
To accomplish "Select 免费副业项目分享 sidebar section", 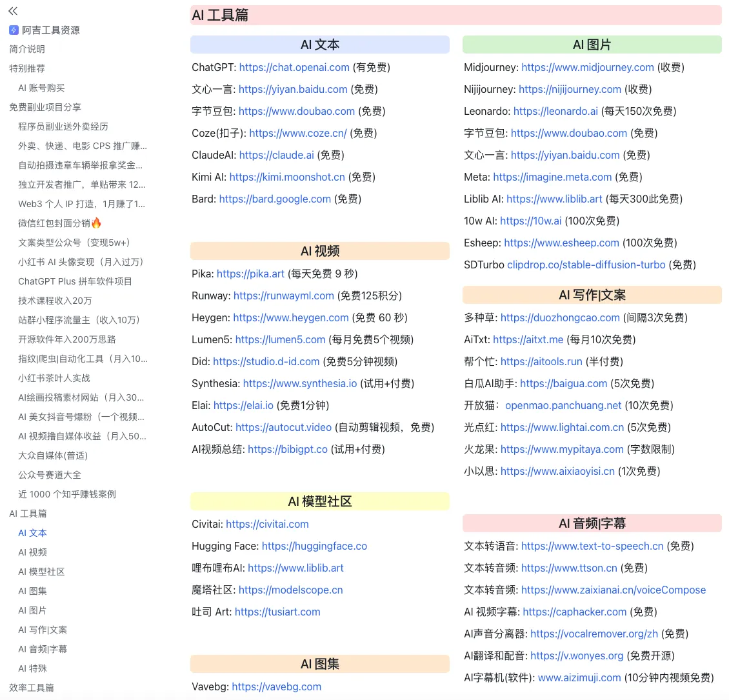I will click(45, 107).
